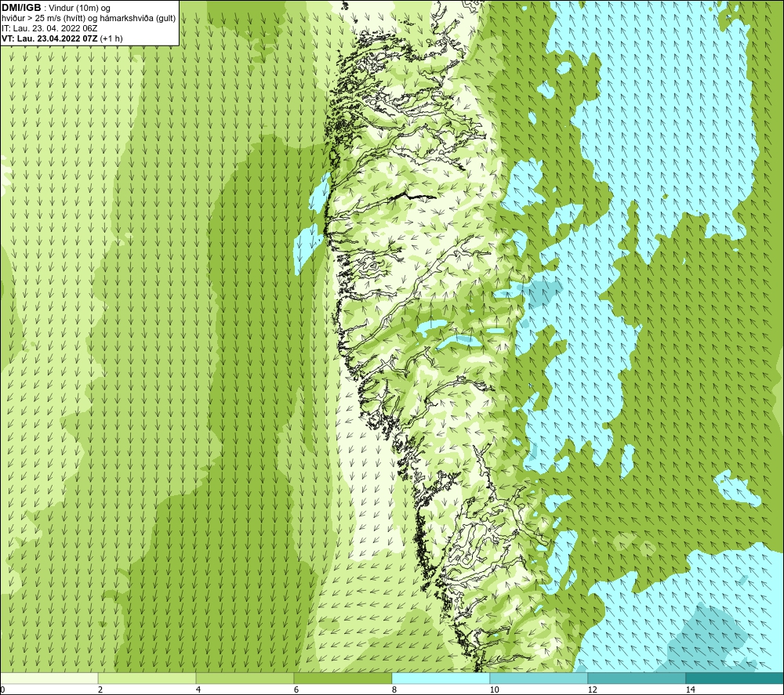Click the '4' label under the color bar
Image resolution: width=784 pixels, height=695 pixels.
[x=198, y=690]
